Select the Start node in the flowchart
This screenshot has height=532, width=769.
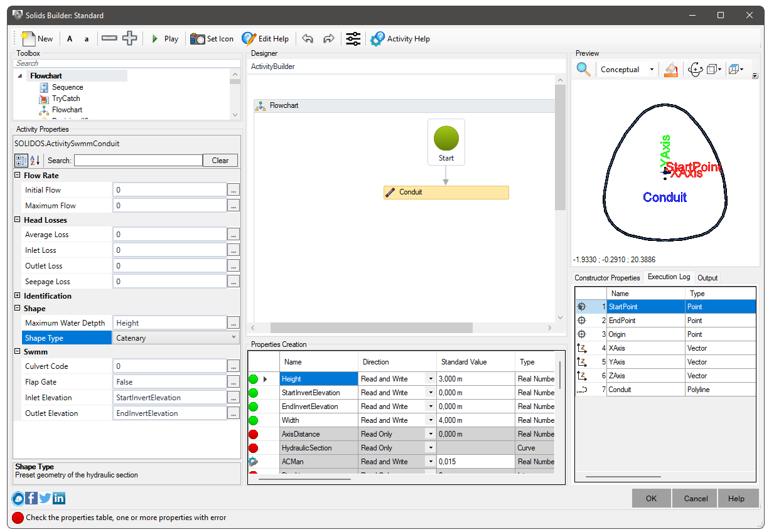point(446,142)
